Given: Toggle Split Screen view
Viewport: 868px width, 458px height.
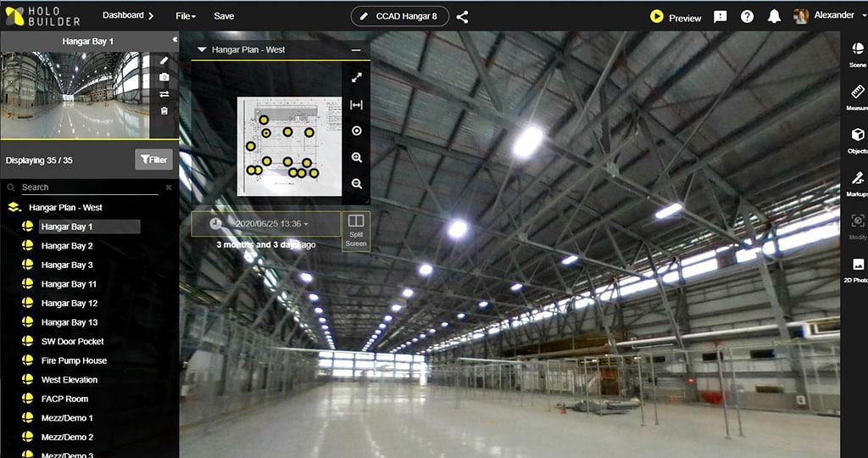Looking at the screenshot, I should click(356, 230).
